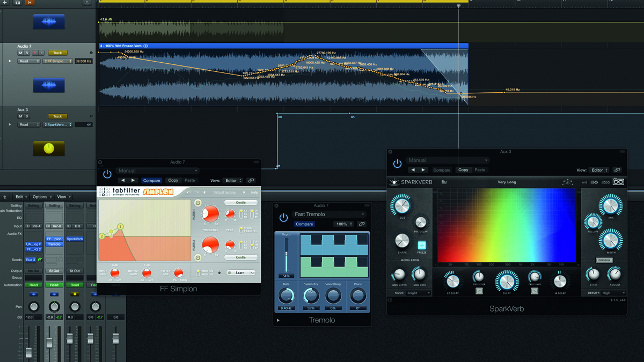The image size is (644, 362).
Task: Click the SparkVerb Decay knob
Action: pos(507,281)
